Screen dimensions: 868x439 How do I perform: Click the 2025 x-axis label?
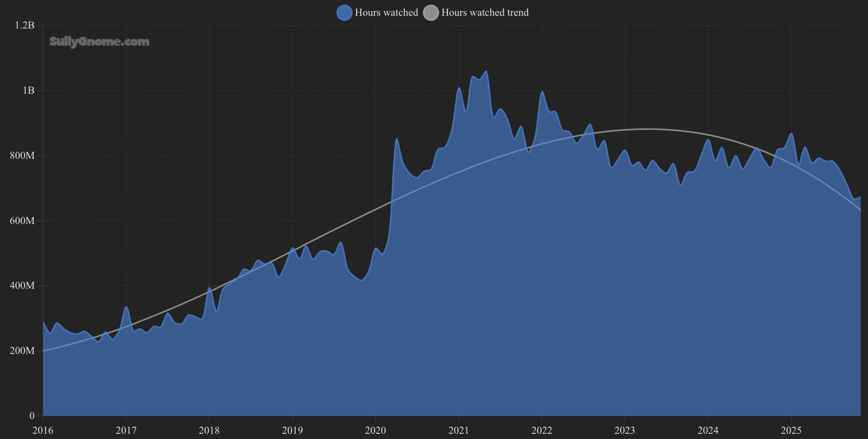point(791,430)
